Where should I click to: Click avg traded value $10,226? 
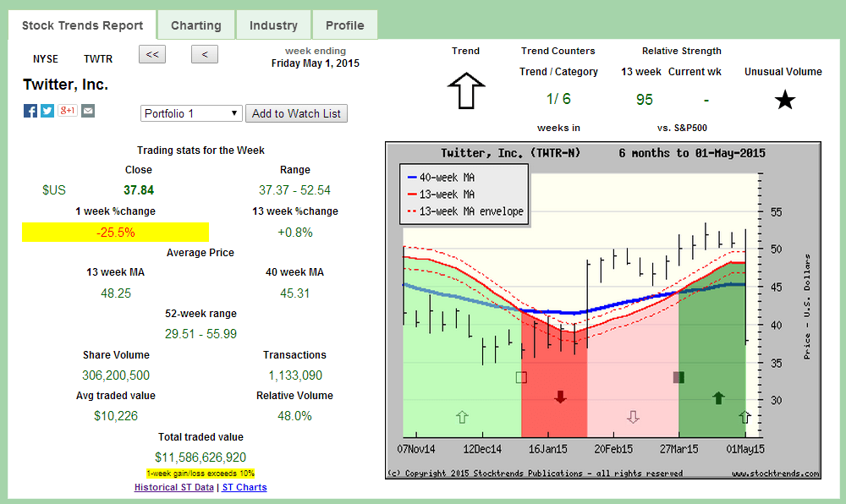coord(116,415)
